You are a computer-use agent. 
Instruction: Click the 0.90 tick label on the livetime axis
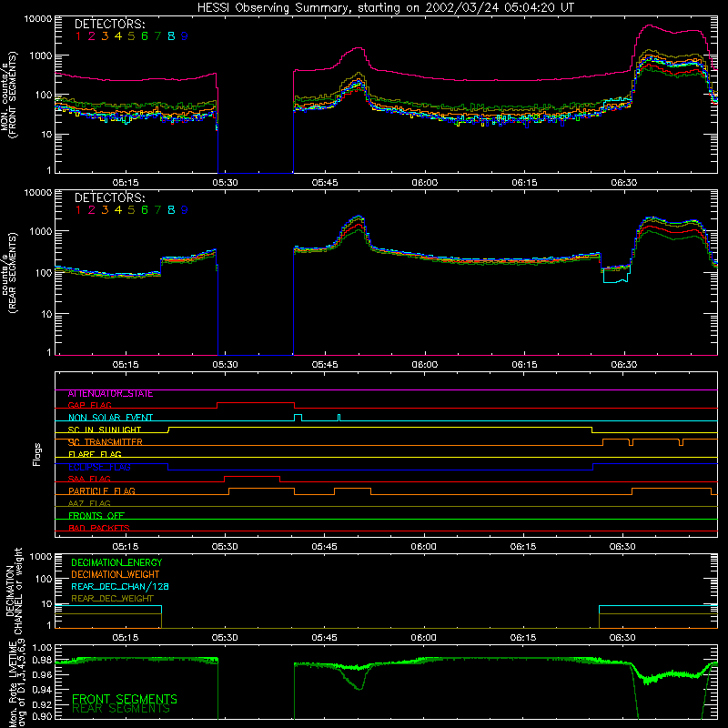click(x=43, y=716)
